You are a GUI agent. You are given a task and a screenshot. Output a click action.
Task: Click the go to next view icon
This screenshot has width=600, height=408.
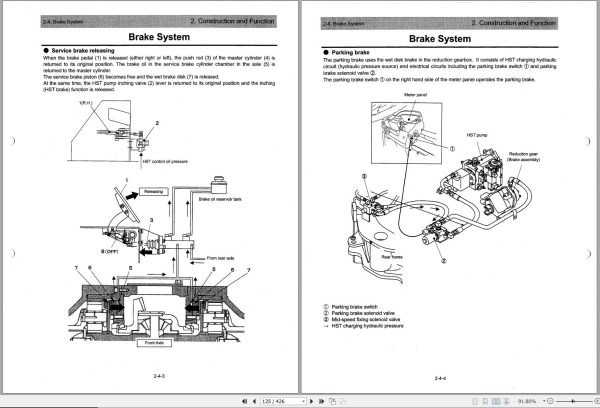coord(343,401)
